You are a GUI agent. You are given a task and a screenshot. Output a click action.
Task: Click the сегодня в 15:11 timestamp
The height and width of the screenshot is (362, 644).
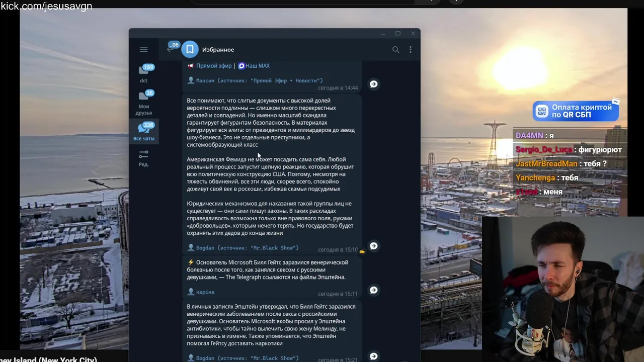coord(338,294)
